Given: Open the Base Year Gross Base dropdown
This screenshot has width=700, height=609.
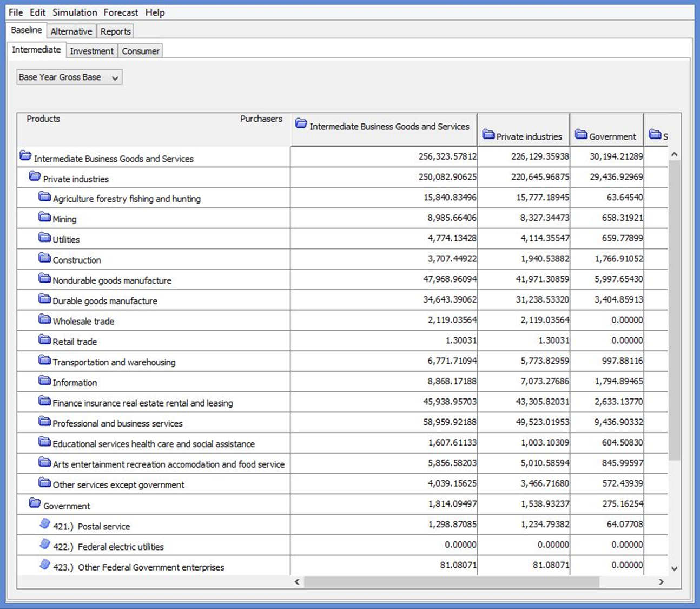Looking at the screenshot, I should pyautogui.click(x=69, y=77).
